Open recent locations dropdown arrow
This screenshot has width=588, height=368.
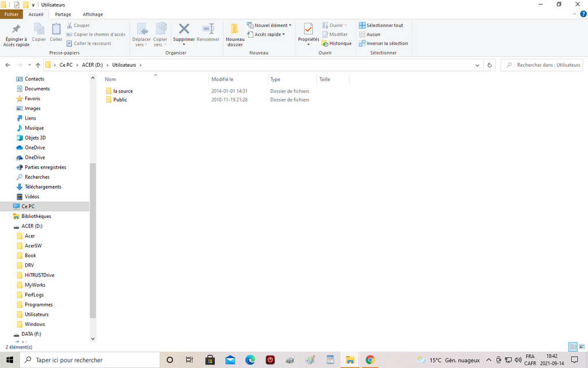(29, 65)
